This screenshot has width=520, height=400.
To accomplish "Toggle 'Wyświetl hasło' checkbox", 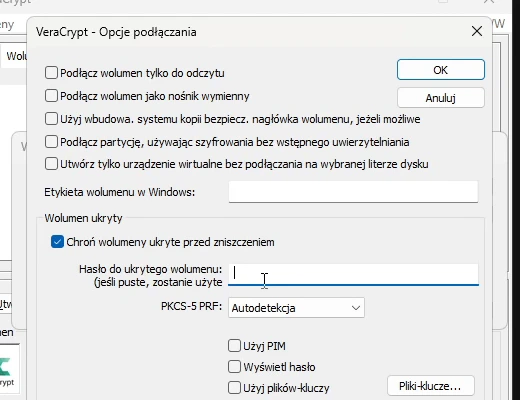I will [234, 367].
